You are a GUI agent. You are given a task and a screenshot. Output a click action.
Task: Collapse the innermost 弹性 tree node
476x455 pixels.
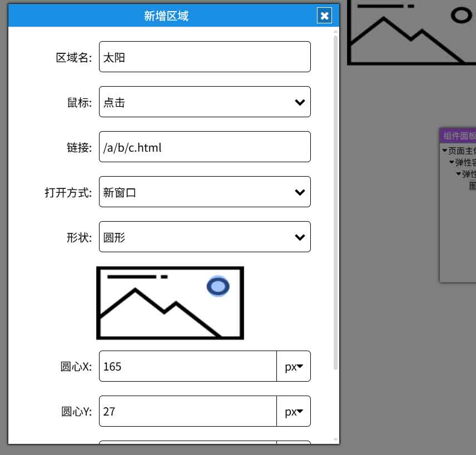[458, 174]
